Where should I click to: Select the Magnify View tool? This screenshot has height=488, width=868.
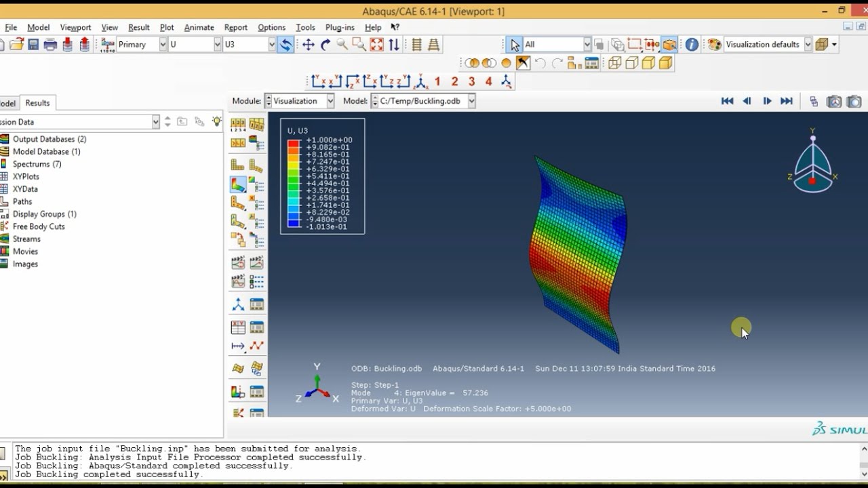pos(342,45)
